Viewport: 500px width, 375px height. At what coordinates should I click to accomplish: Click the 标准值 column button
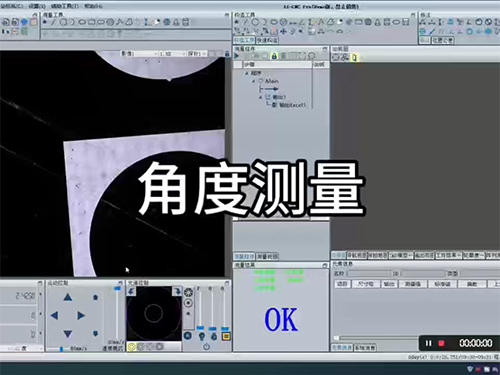click(x=442, y=284)
